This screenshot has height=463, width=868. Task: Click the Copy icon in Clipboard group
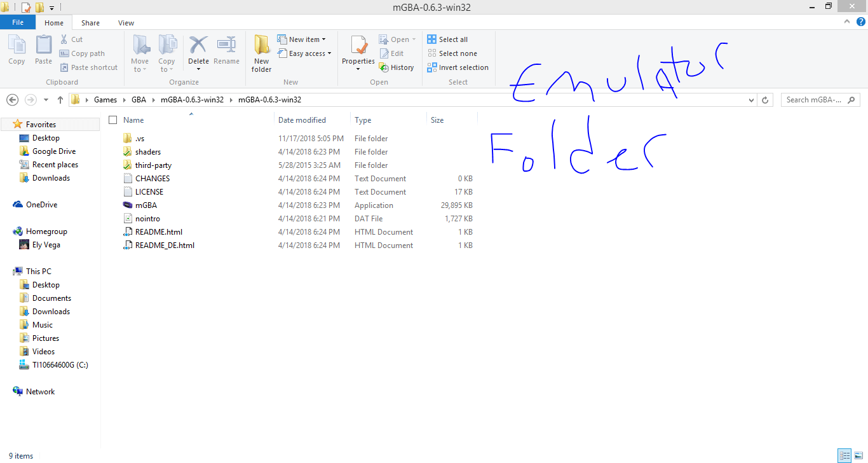coord(17,50)
